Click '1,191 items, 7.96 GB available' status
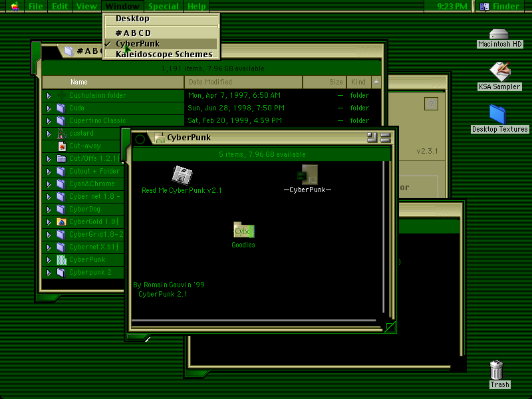This screenshot has height=399, width=532. [x=213, y=68]
